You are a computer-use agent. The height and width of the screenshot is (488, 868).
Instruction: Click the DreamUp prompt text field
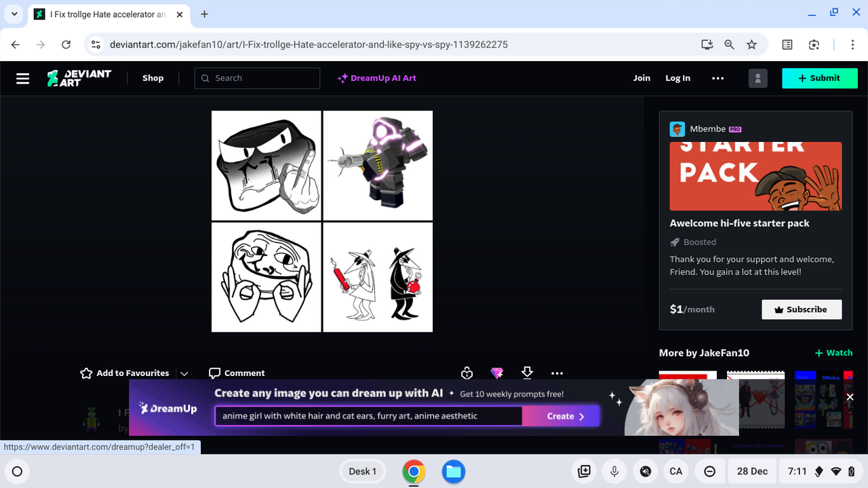(x=369, y=416)
